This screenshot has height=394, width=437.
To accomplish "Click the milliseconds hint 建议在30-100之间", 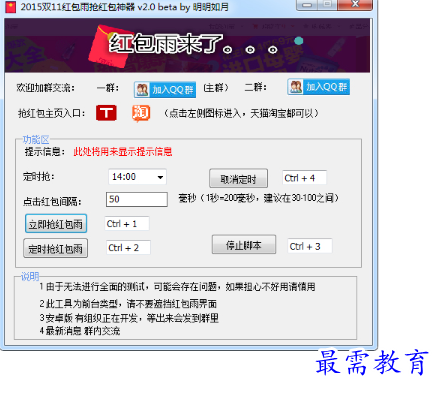I will point(259,198).
